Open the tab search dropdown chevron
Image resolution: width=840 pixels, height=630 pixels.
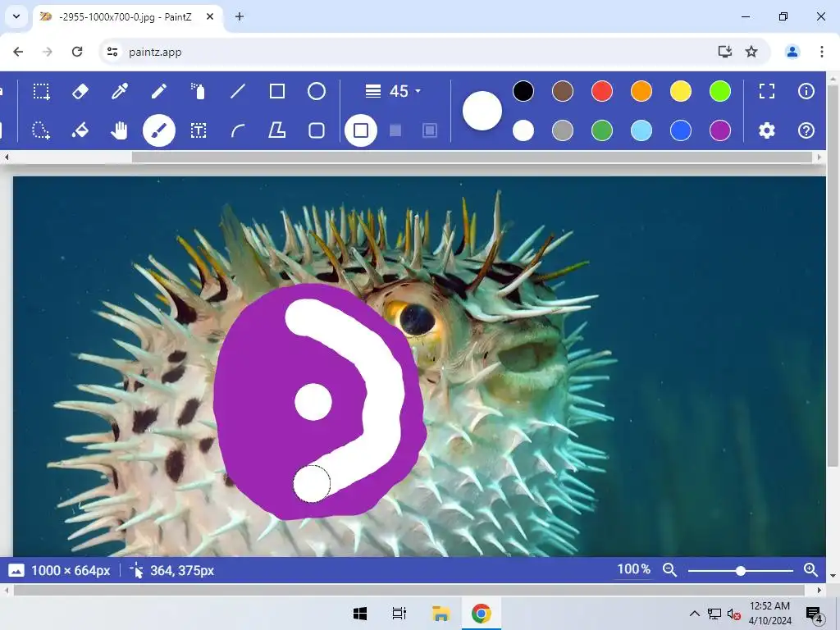16,16
